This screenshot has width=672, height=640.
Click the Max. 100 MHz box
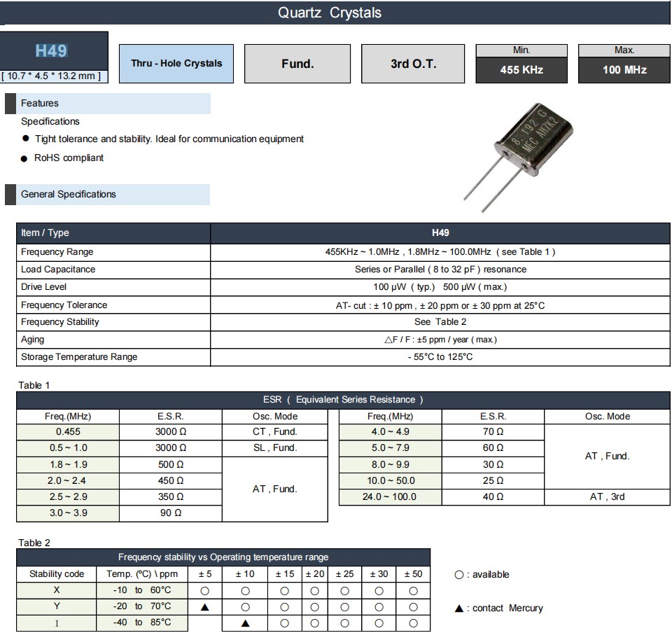point(624,64)
